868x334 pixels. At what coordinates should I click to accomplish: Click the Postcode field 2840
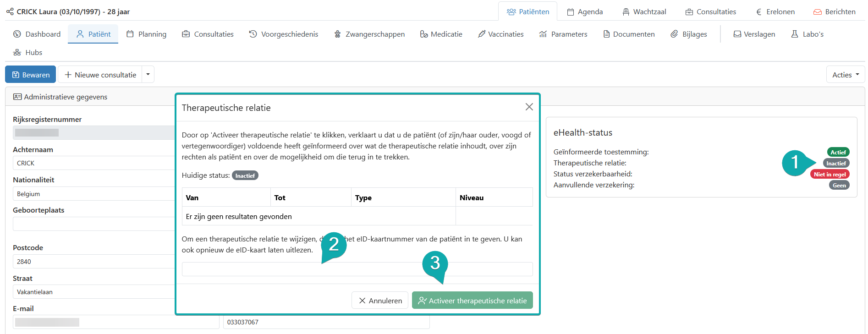(x=93, y=262)
